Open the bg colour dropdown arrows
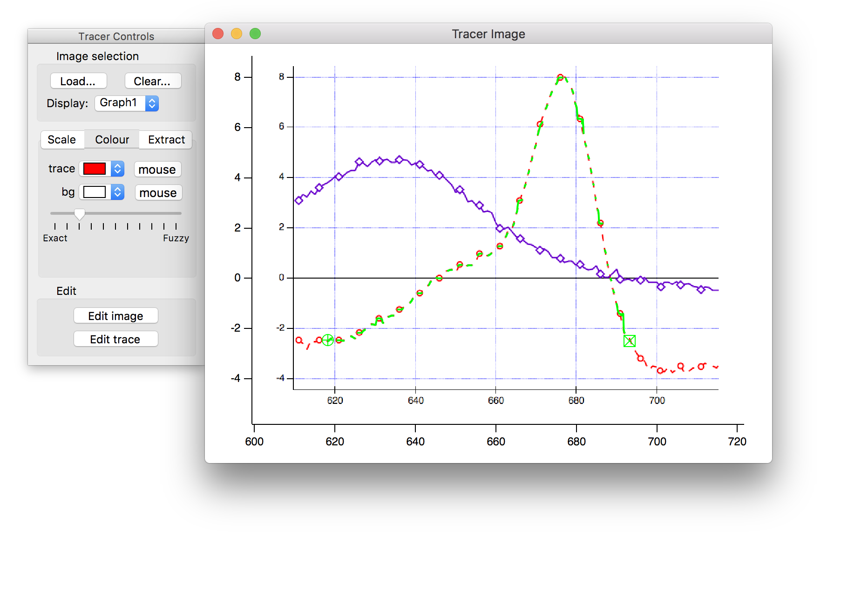868x600 pixels. tap(118, 192)
